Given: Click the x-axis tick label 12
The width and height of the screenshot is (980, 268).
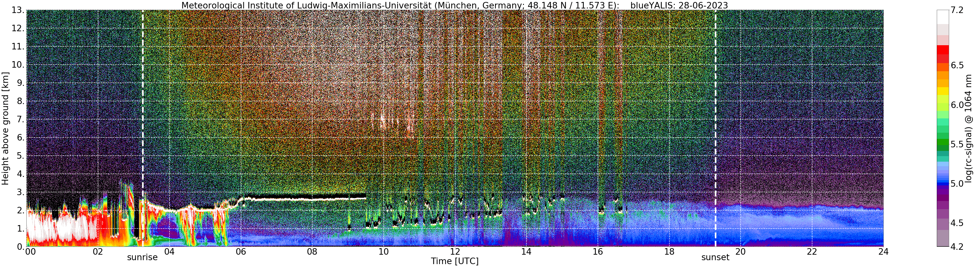Looking at the screenshot, I should pyautogui.click(x=455, y=252).
